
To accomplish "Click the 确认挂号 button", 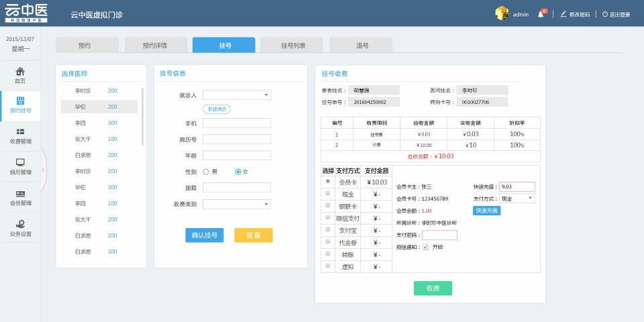I will point(205,235).
